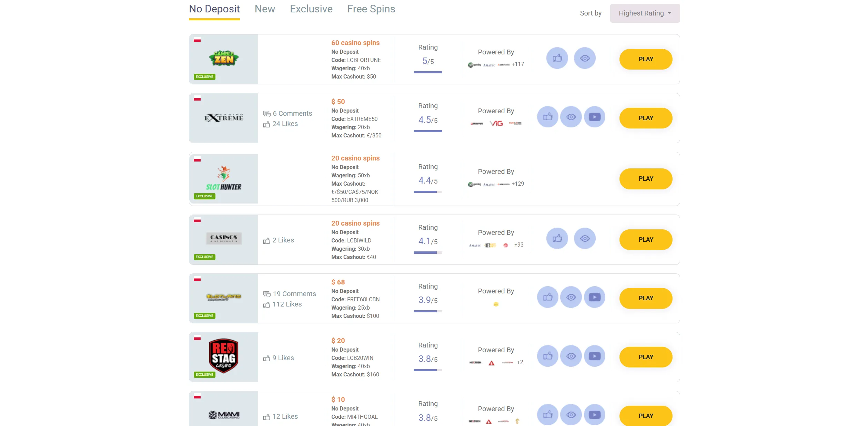Click 2 Likes in LCBIWILD row
The image size is (868, 426).
click(279, 240)
